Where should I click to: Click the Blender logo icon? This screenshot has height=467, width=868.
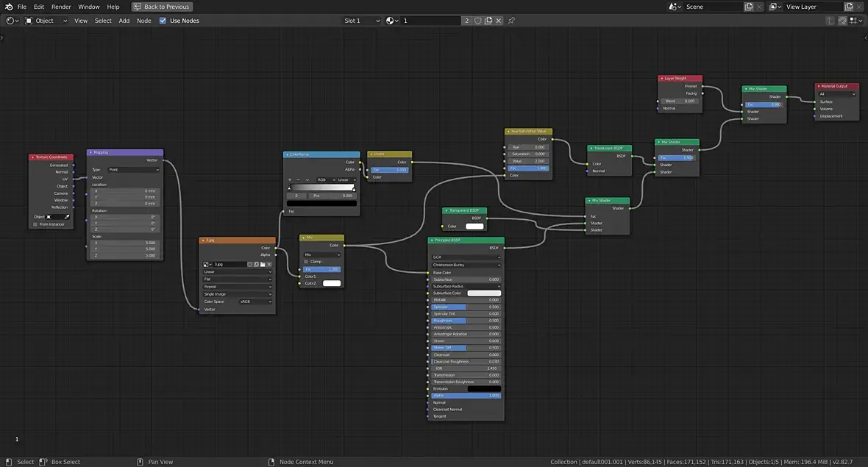pyautogui.click(x=8, y=7)
